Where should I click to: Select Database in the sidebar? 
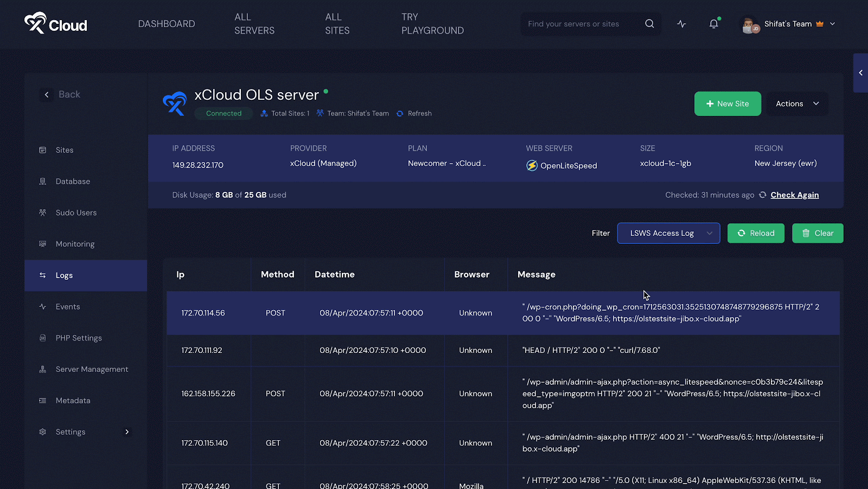click(72, 181)
